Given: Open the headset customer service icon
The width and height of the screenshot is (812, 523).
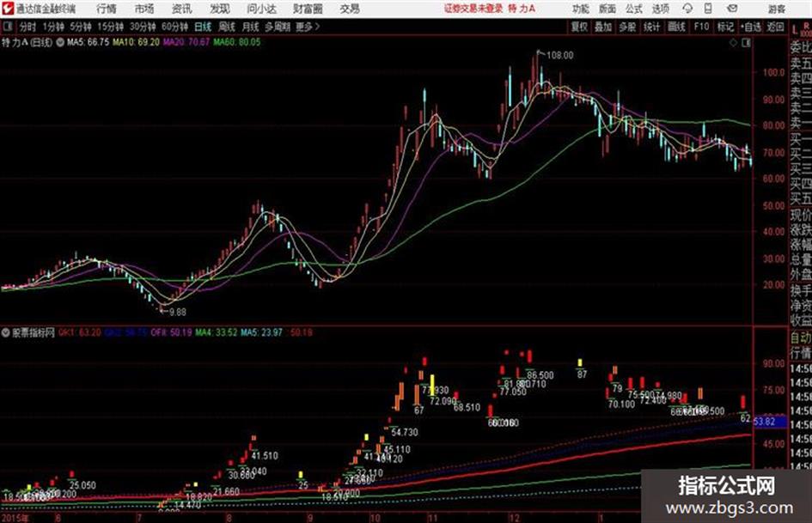Looking at the screenshot, I should pyautogui.click(x=687, y=9).
